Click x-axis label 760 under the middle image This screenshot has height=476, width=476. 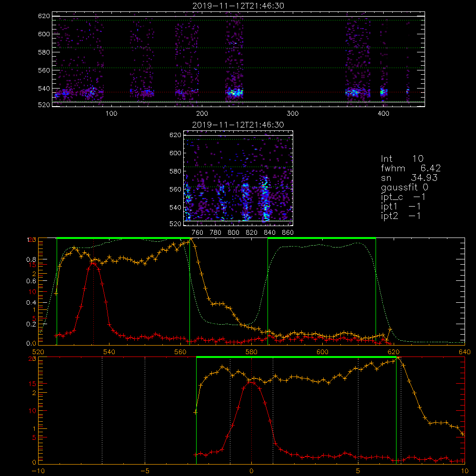click(x=198, y=233)
